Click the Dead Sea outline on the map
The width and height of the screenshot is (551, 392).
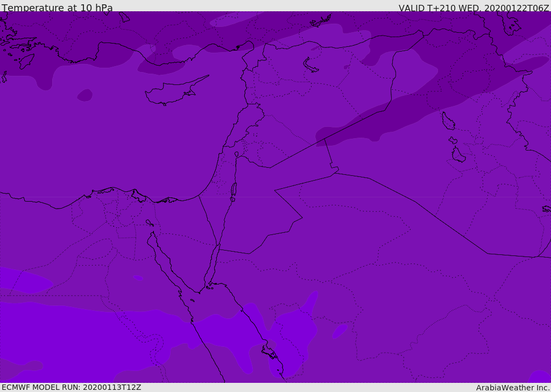click(234, 192)
